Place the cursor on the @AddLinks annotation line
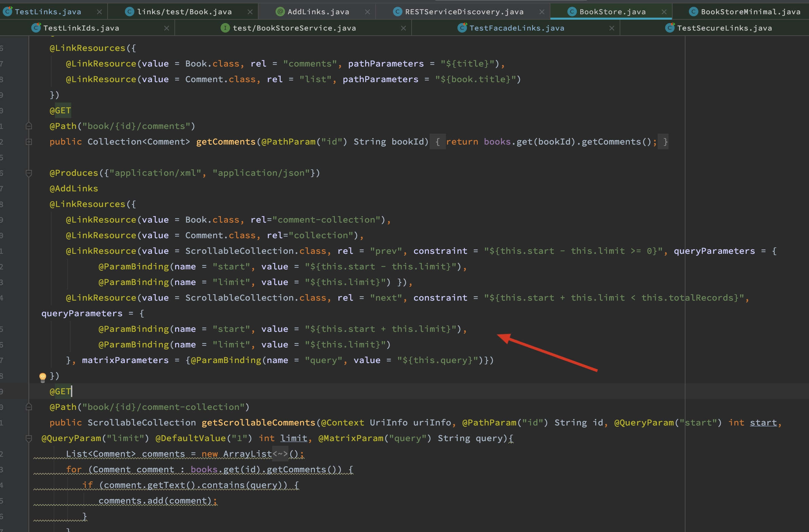The width and height of the screenshot is (809, 532). [x=74, y=189]
